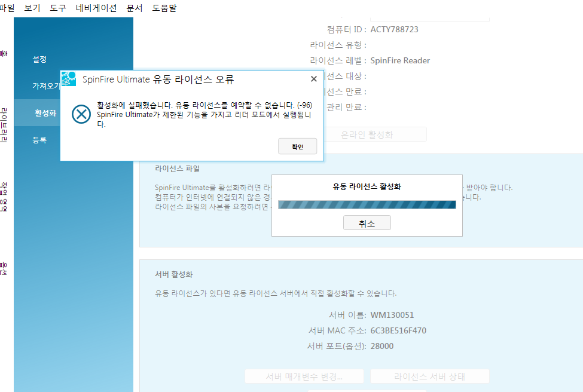Click the 서버 매개변수 변경... button
This screenshot has width=583, height=392.
coord(304,376)
